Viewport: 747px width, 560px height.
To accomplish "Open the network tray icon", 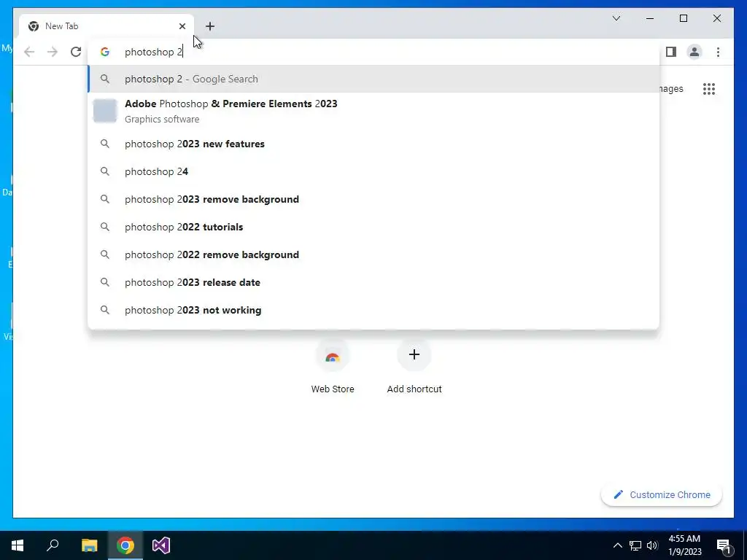I will point(635,545).
